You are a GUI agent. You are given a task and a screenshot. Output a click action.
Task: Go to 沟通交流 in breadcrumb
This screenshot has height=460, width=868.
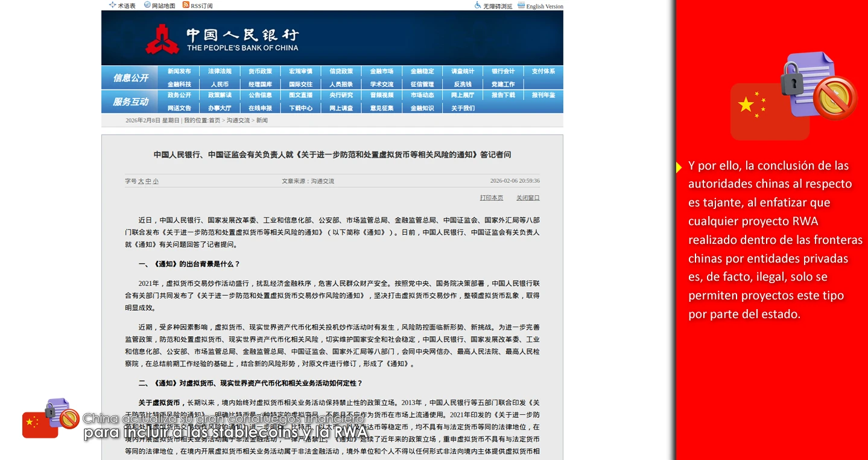pos(238,121)
